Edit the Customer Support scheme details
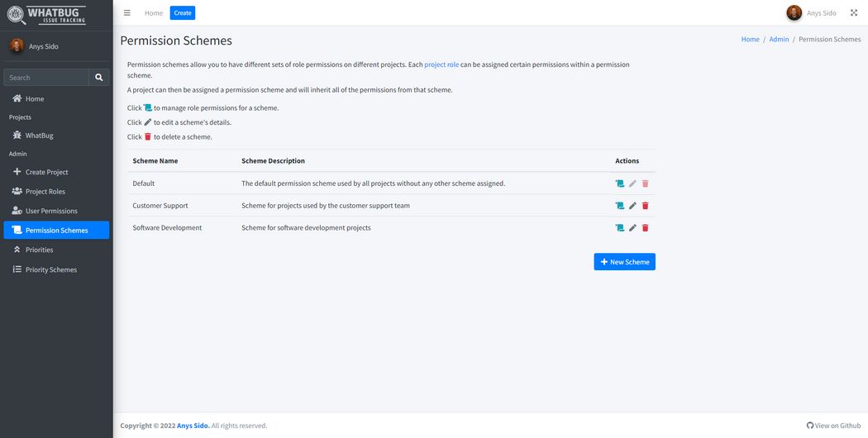The image size is (868, 438). point(632,206)
